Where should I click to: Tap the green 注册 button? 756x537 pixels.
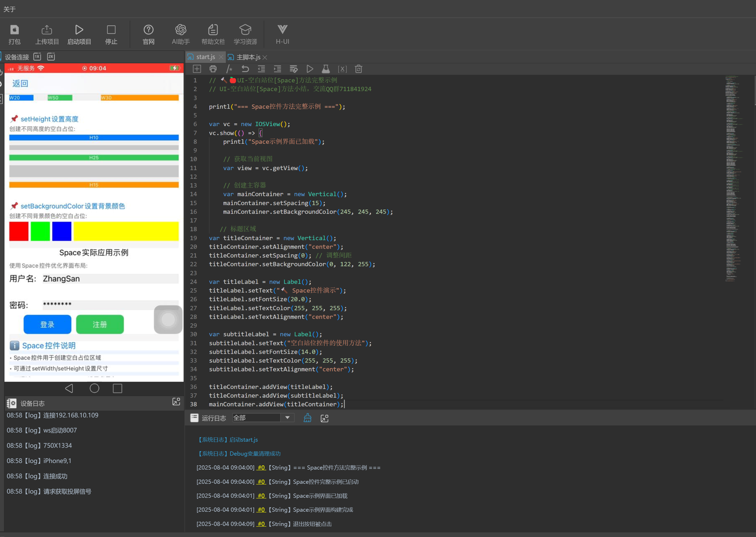point(100,324)
